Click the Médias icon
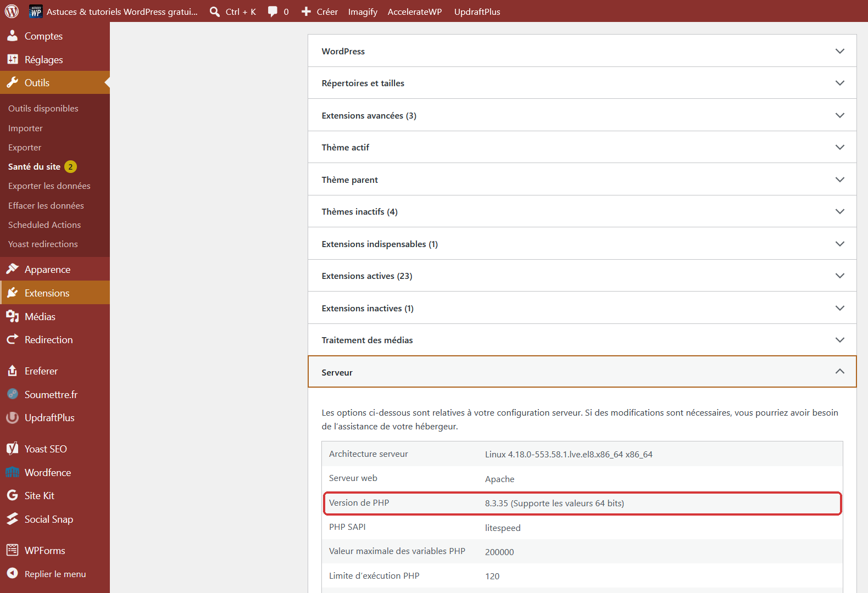Image resolution: width=868 pixels, height=593 pixels. pyautogui.click(x=13, y=316)
